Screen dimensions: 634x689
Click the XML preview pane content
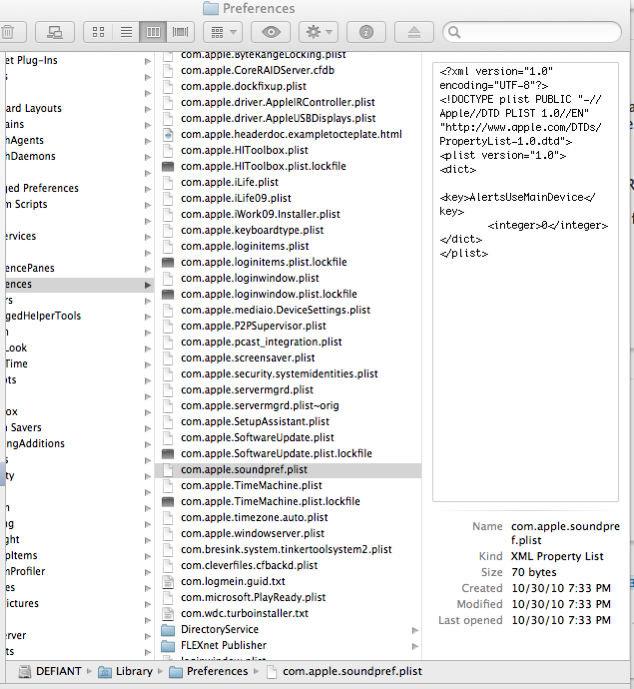(525, 282)
